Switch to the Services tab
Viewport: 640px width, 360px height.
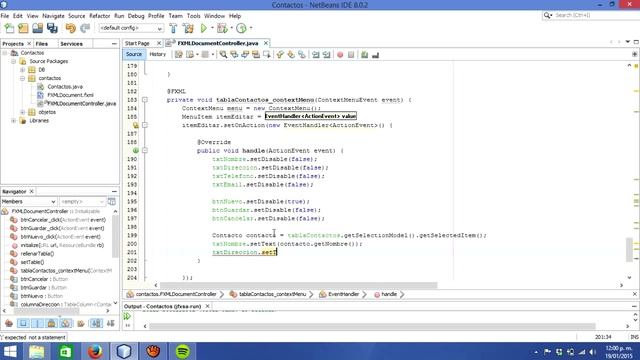click(x=71, y=44)
